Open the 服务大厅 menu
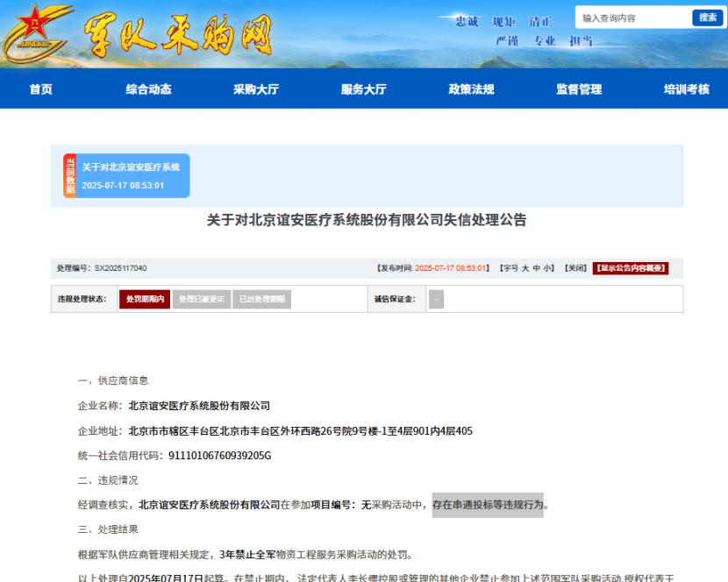Viewport: 728px width, 582px height. [363, 89]
